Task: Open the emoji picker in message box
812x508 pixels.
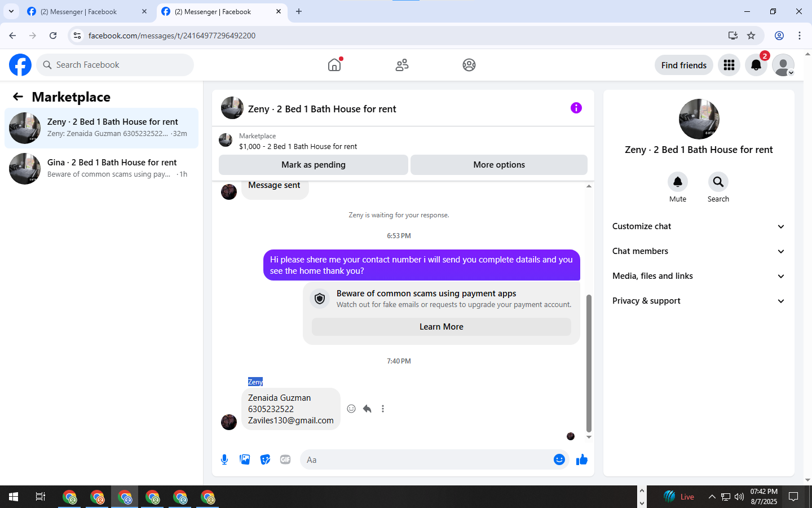Action: [559, 459]
